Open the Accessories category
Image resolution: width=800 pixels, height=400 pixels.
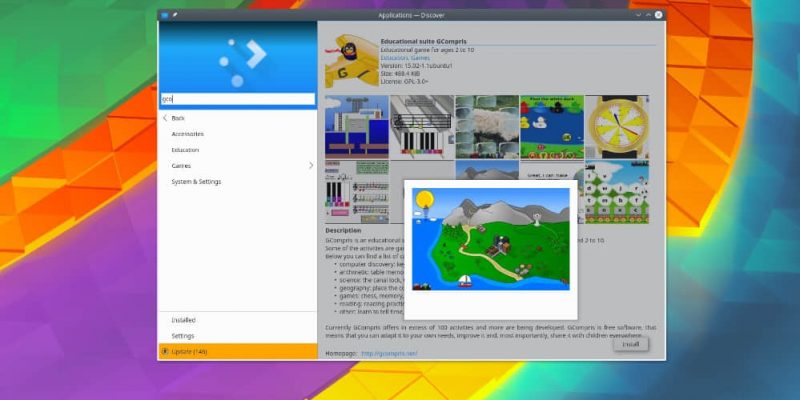[238, 134]
